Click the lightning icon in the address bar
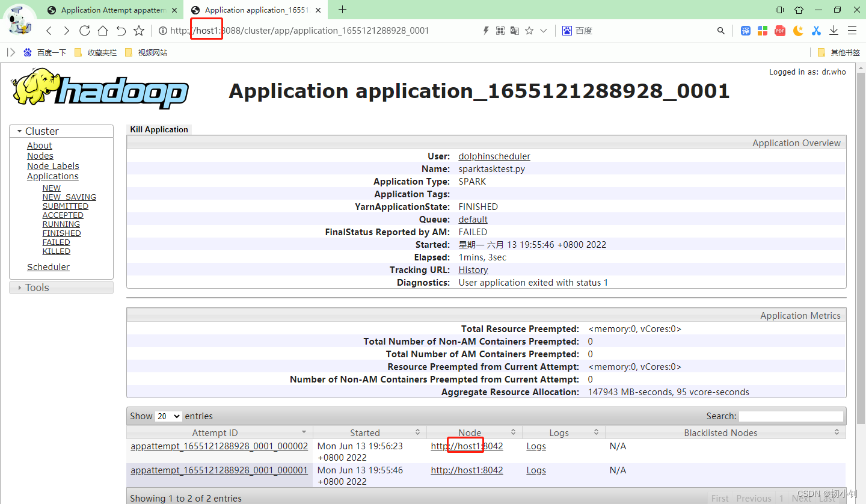The image size is (866, 504). point(486,30)
